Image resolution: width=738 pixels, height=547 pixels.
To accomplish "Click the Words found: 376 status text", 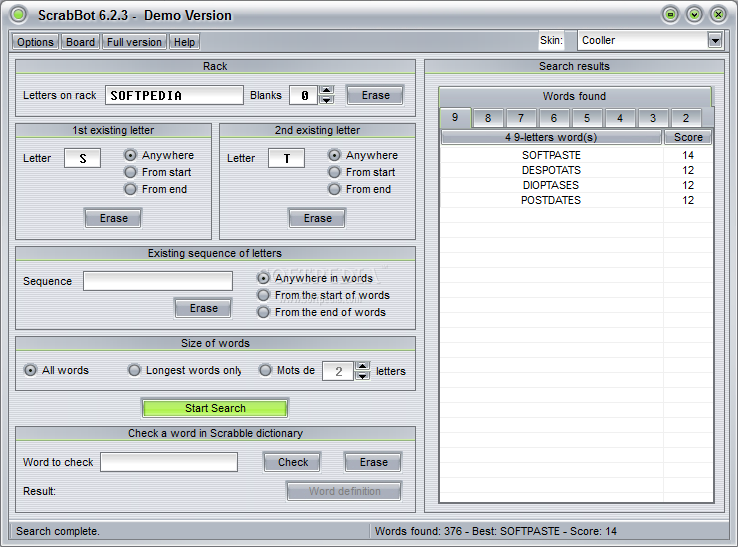I will pos(496,531).
